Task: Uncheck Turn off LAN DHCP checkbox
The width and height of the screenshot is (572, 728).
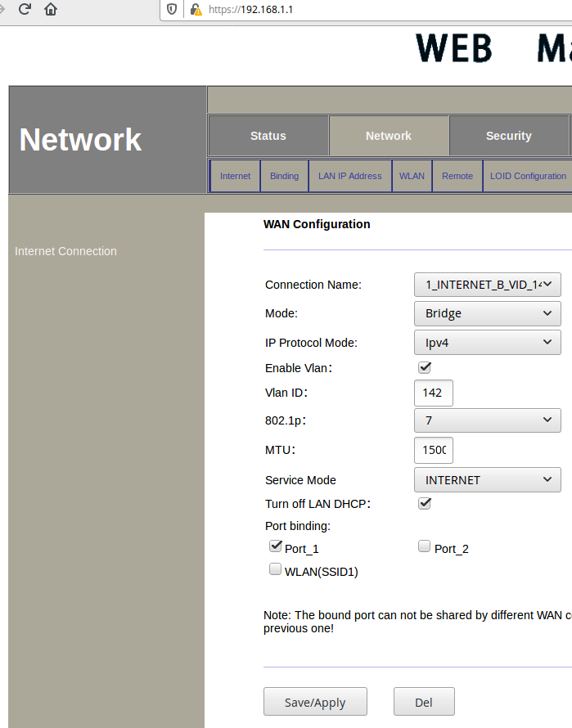Action: 425,503
